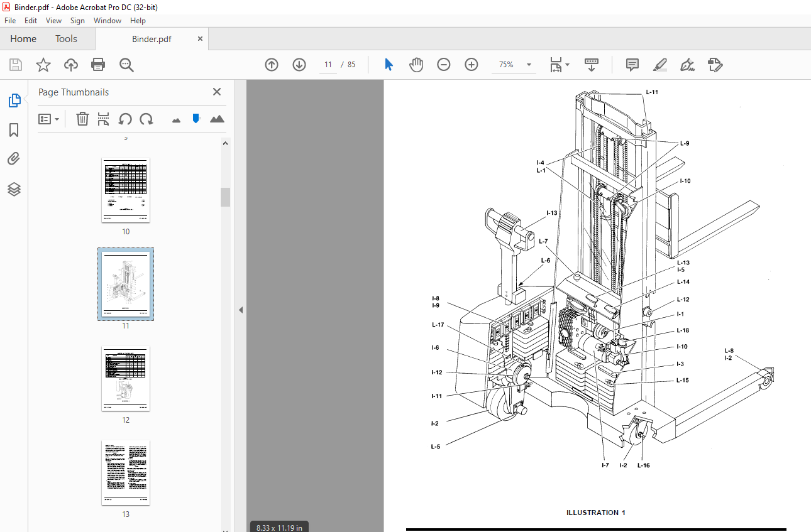Select the page 13 thumbnail
Screen dimensions: 811x532
click(126, 473)
